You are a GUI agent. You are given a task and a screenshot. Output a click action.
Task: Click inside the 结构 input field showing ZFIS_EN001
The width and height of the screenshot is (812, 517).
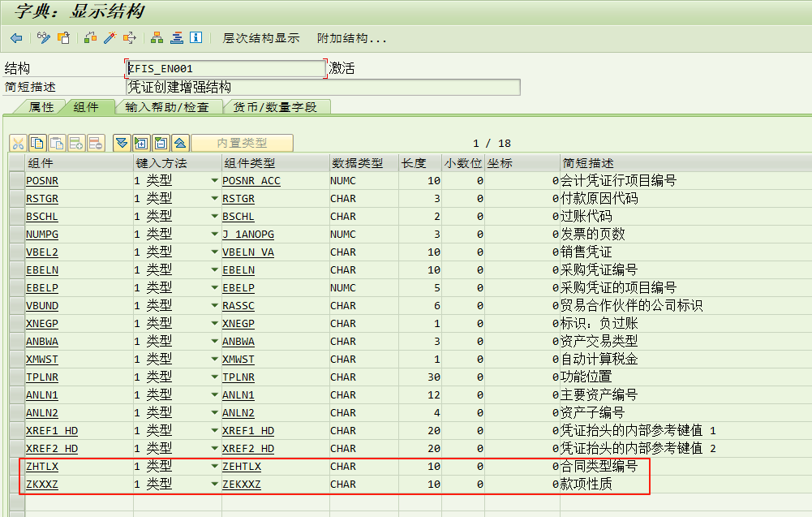pyautogui.click(x=219, y=69)
